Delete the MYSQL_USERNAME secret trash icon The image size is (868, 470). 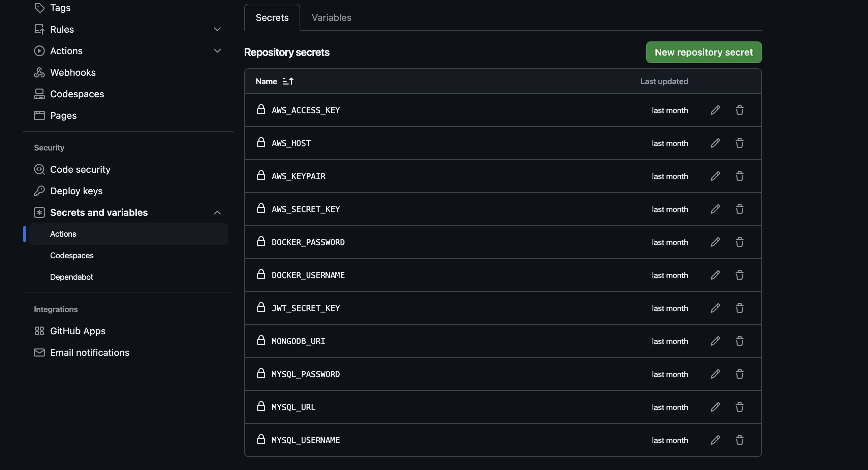point(739,440)
